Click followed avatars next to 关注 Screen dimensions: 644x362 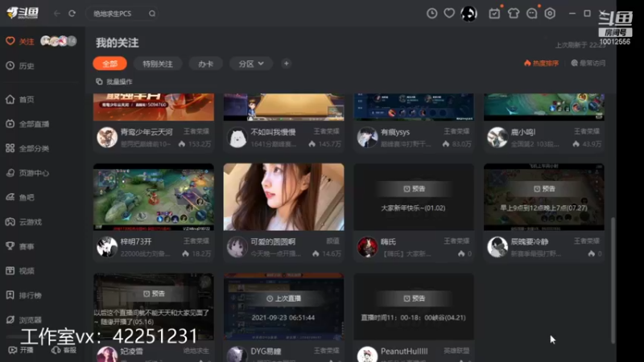59,41
